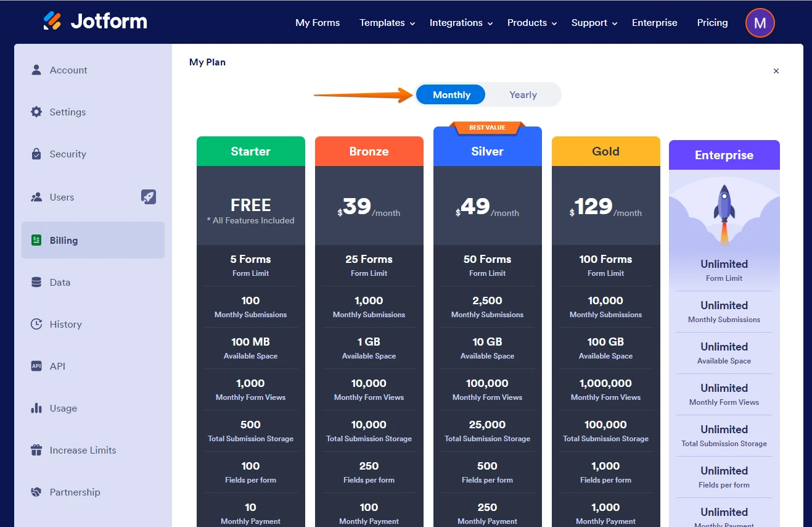Open the Pricing page
The image size is (812, 527).
712,22
